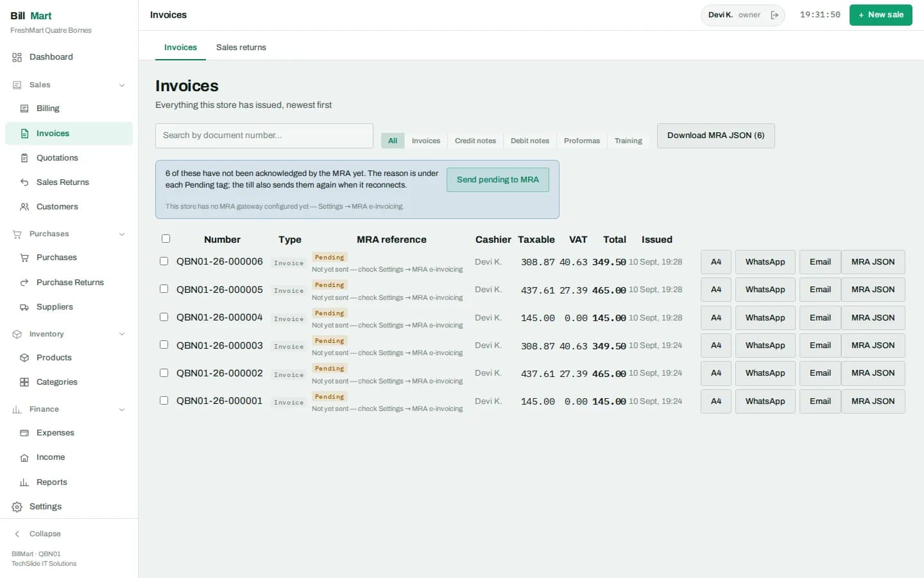Check the box for invoice QBN01-26-000004
This screenshot has height=578, width=924.
click(164, 317)
